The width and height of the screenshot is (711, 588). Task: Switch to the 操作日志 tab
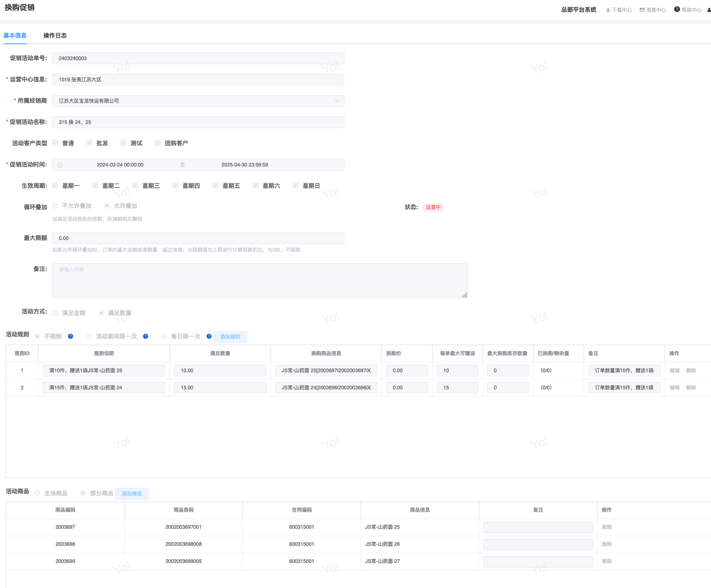(55, 36)
